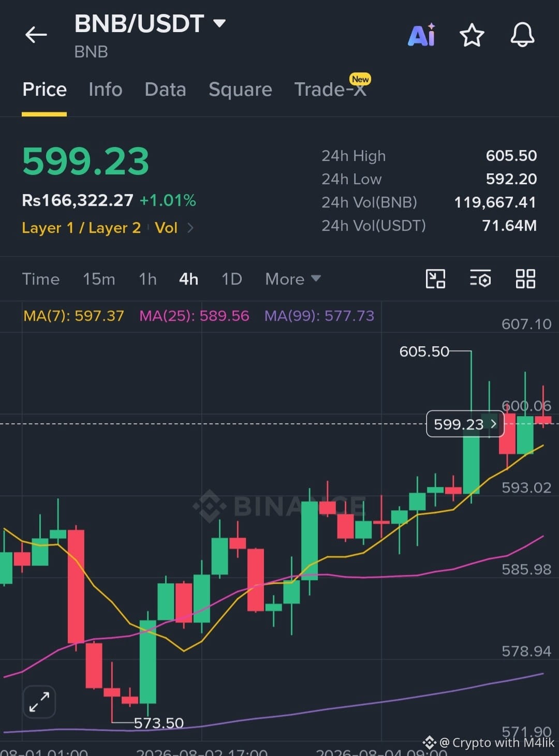Open the grid layout icon

click(x=525, y=279)
